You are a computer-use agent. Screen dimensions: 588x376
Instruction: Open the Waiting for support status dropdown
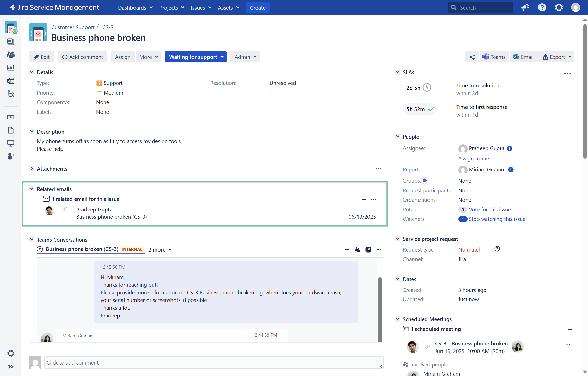click(196, 57)
